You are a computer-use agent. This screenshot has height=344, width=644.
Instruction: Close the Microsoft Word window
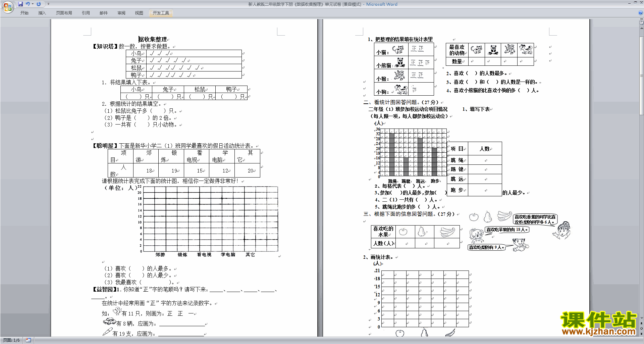tap(641, 3)
